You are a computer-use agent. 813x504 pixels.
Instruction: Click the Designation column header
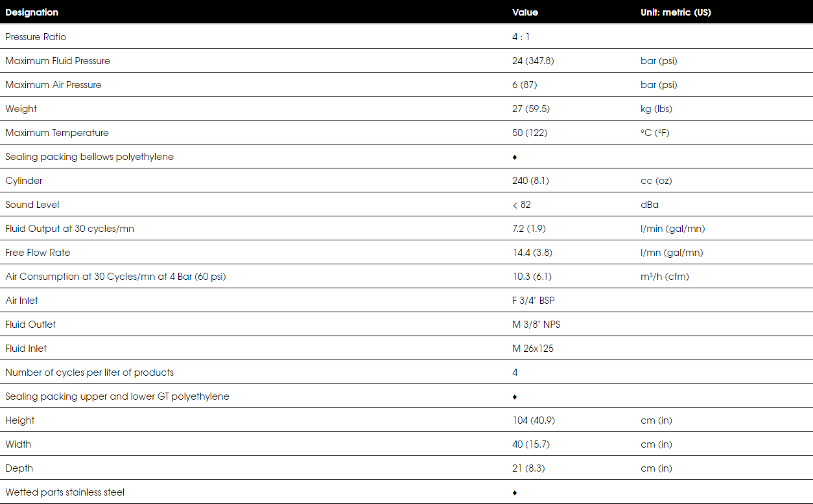pyautogui.click(x=32, y=12)
